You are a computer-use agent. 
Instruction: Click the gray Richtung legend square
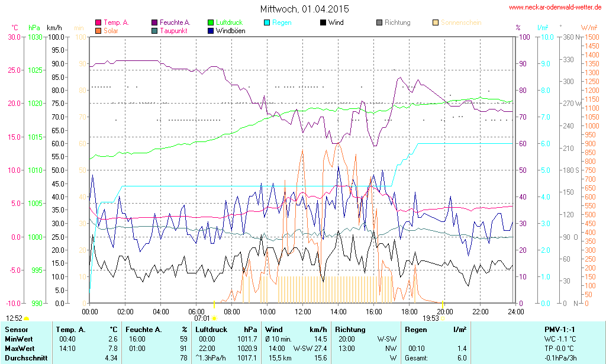pos(379,22)
